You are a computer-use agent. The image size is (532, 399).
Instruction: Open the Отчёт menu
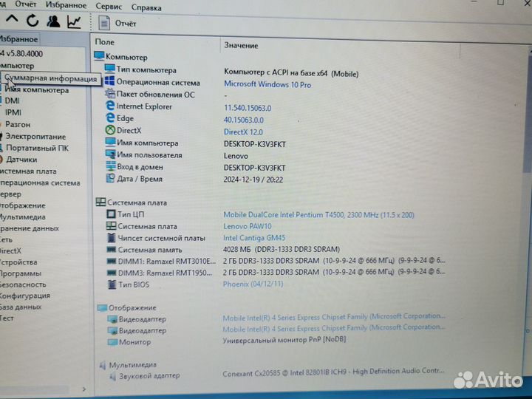(26, 4)
